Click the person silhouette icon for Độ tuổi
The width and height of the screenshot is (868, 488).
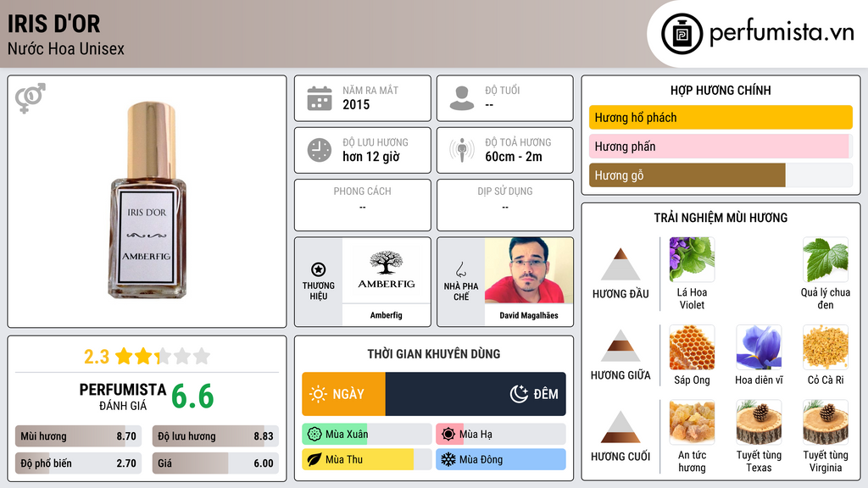point(462,98)
